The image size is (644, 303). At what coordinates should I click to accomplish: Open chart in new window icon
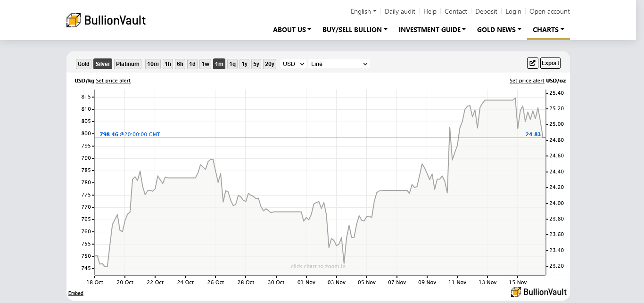click(x=532, y=63)
